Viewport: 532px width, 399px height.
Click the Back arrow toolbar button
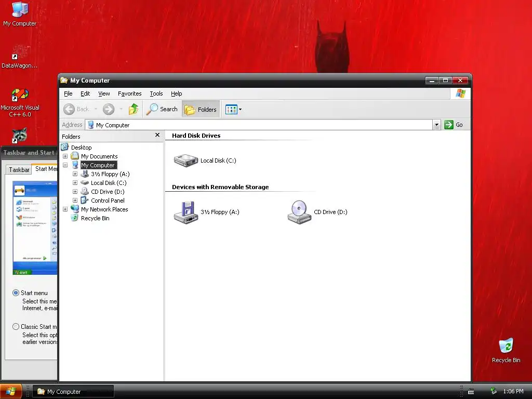(x=76, y=109)
